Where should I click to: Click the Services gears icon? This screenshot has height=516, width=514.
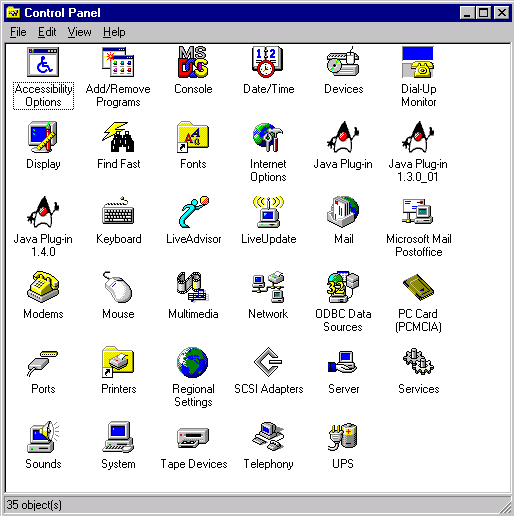click(418, 362)
